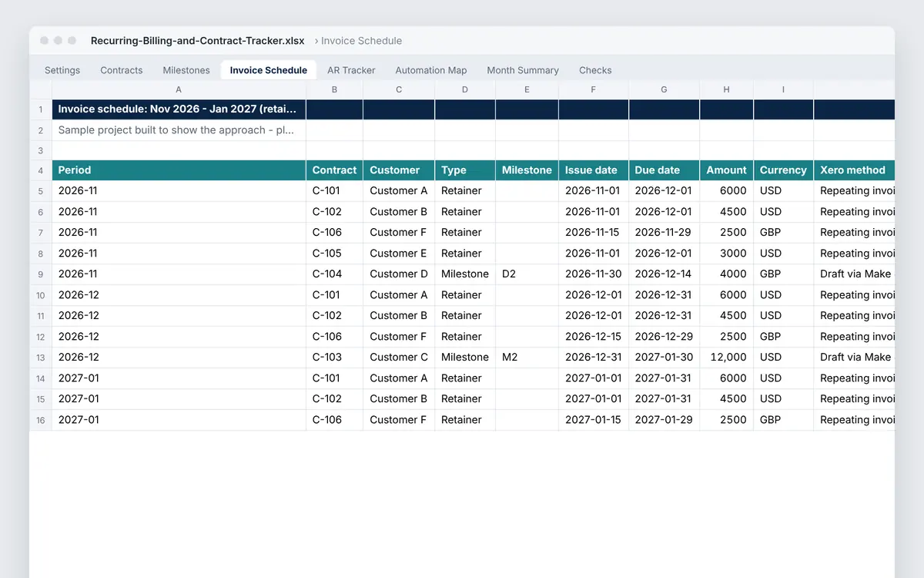Click 'Draft via Make' cell in row 13

click(x=854, y=357)
